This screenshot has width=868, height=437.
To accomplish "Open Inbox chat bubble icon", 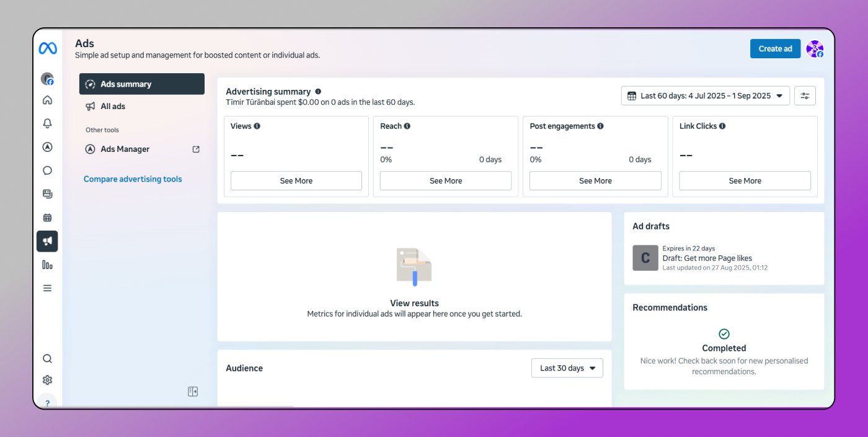I will tap(47, 170).
